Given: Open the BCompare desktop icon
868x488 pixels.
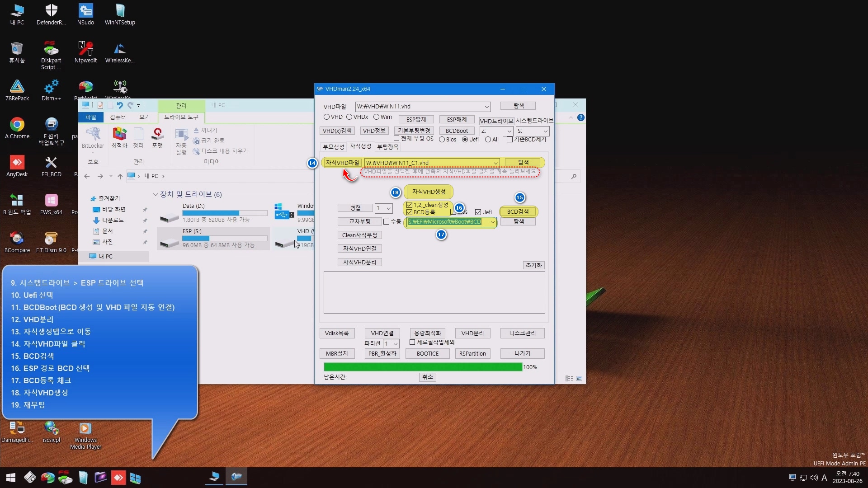Looking at the screenshot, I should click(17, 241).
